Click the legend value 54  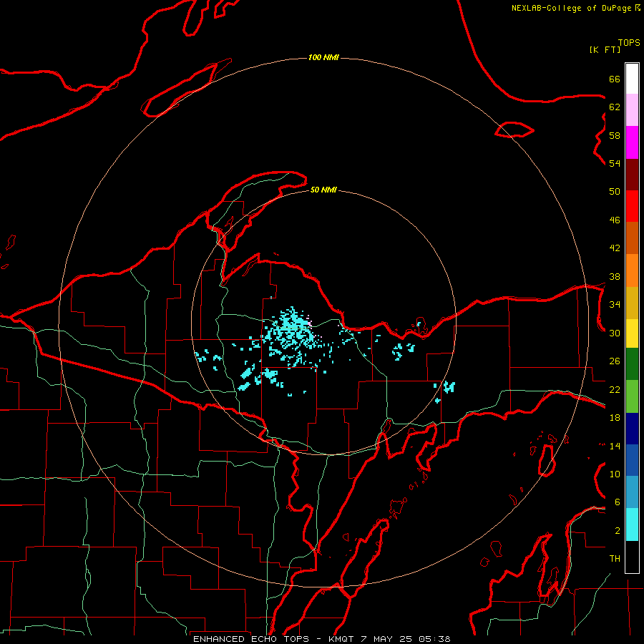tap(615, 163)
